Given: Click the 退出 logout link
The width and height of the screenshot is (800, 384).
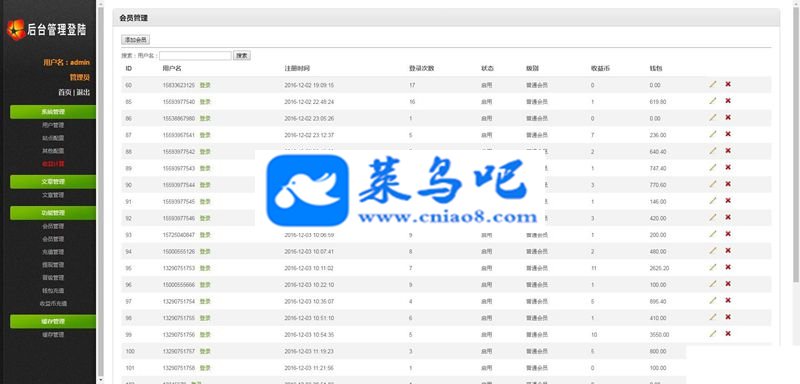Looking at the screenshot, I should (83, 92).
